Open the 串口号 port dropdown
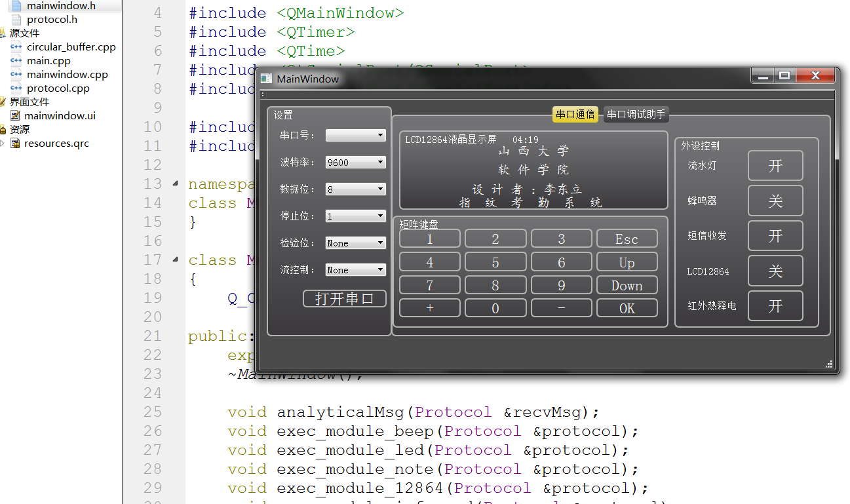 tap(356, 135)
